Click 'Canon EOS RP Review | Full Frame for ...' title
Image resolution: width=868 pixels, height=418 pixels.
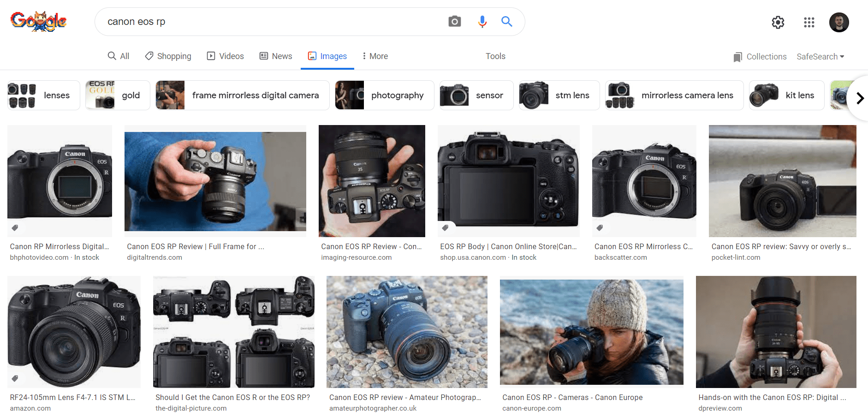(196, 246)
